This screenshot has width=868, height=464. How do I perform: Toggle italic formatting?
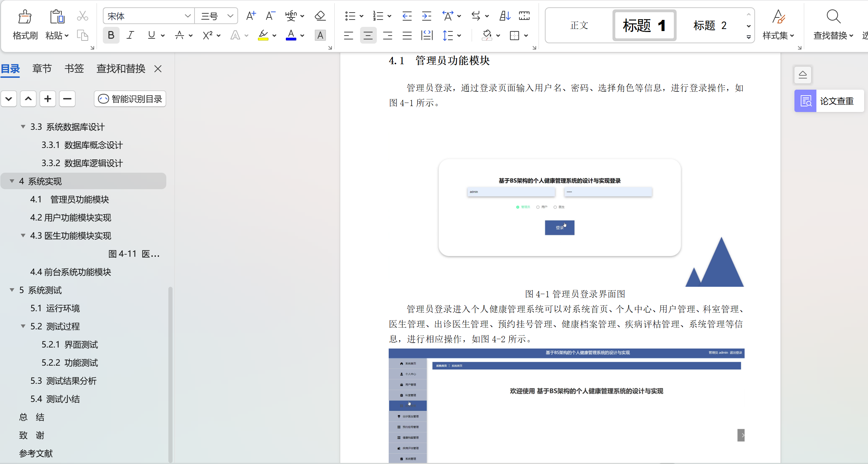tap(130, 35)
